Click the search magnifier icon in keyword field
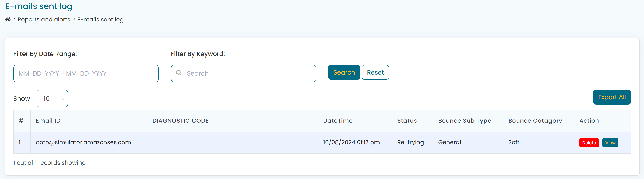 point(179,73)
